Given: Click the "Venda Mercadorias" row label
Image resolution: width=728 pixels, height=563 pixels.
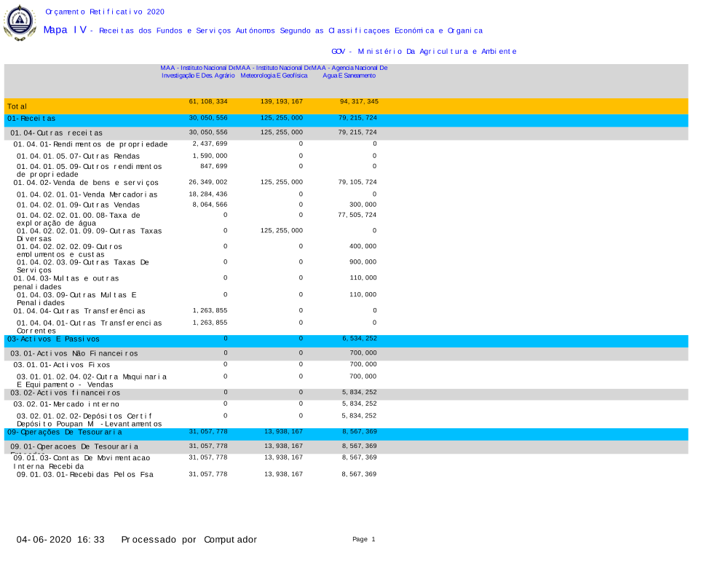Looking at the screenshot, I should tap(87, 195).
